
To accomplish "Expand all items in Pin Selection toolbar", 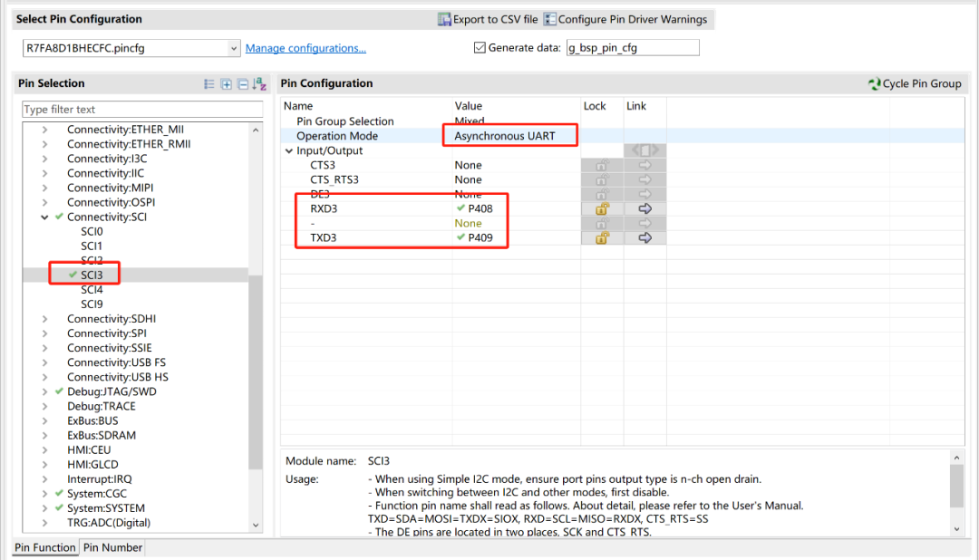I will pos(226,83).
